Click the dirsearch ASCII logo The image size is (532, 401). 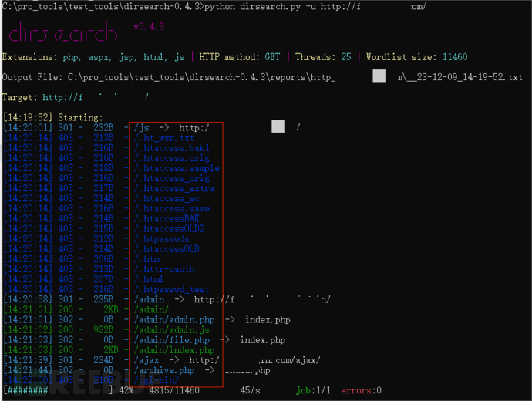pos(62,33)
